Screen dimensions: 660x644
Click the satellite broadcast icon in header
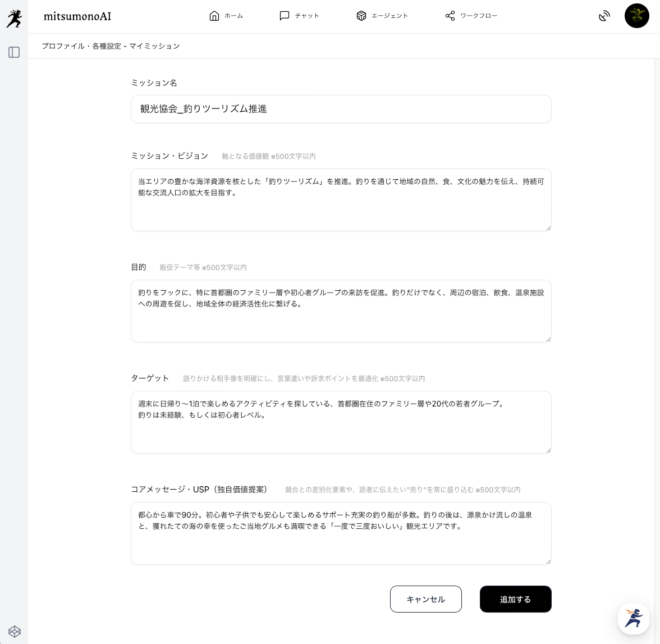(x=604, y=16)
